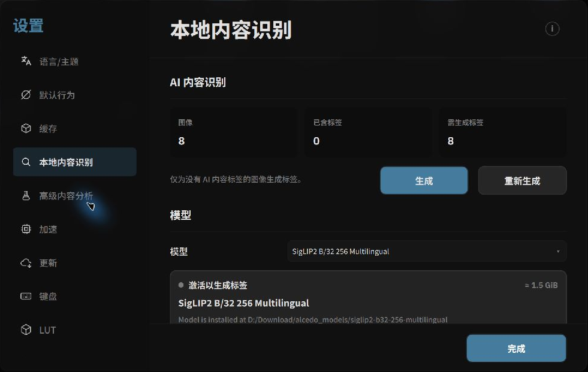Viewport: 588px width, 372px height.
Task: Click the model install path text
Action: pyautogui.click(x=313, y=319)
